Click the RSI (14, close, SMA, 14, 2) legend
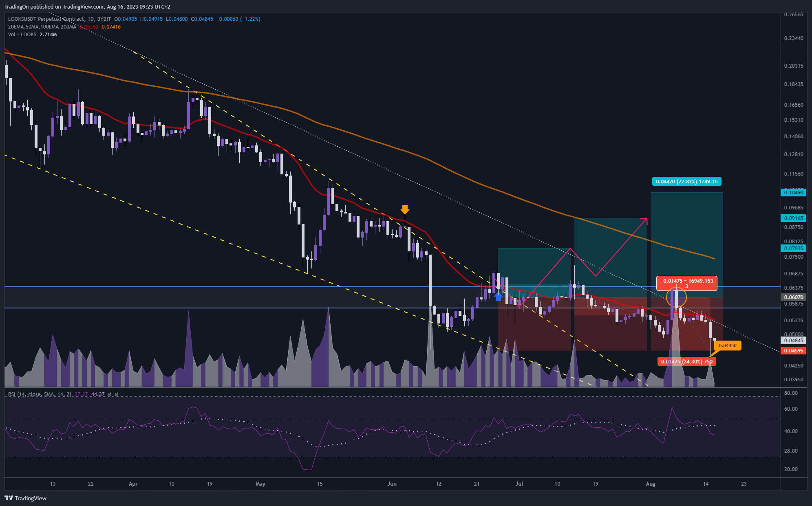 pyautogui.click(x=40, y=394)
